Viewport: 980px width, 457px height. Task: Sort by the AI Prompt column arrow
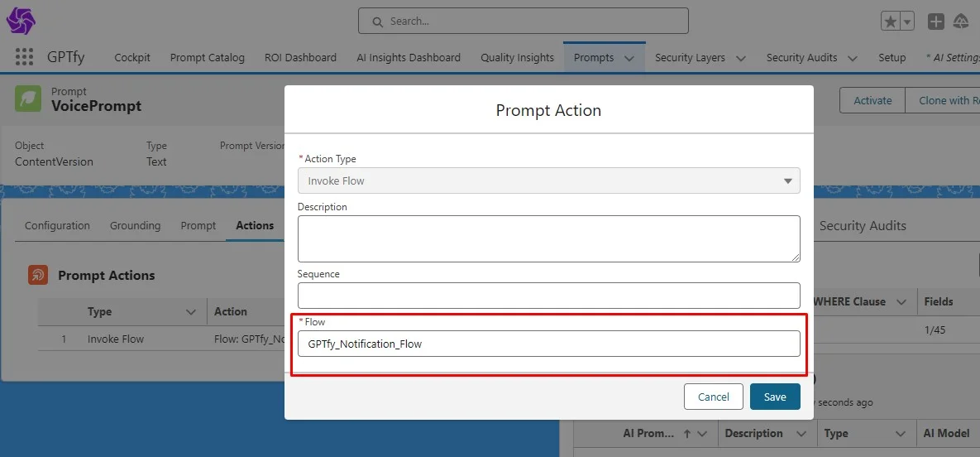[687, 433]
